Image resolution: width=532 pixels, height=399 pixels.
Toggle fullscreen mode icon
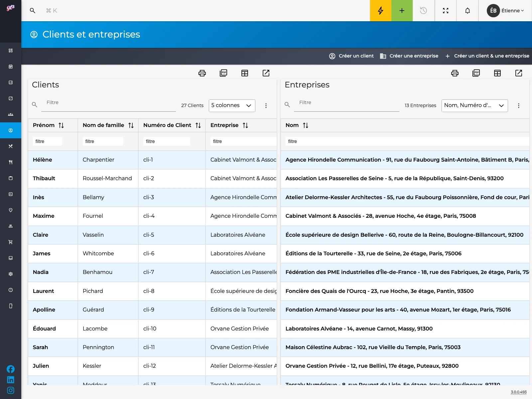click(x=446, y=11)
